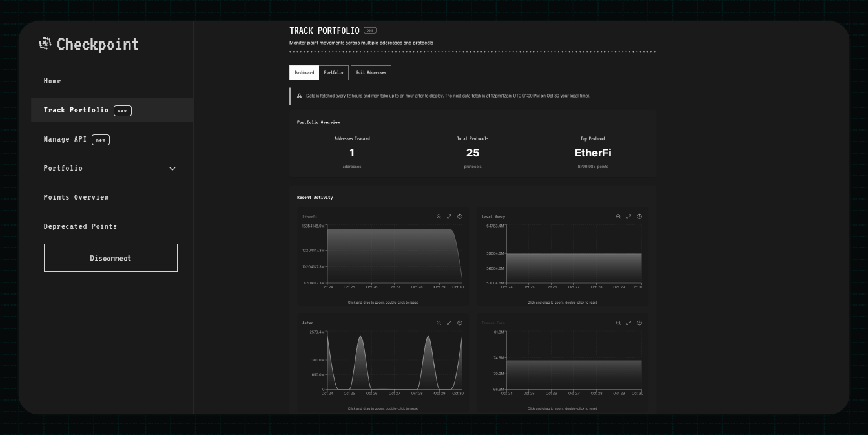This screenshot has width=868, height=435.
Task: Click the beta badge next to Track Portfolio
Action: tap(369, 30)
